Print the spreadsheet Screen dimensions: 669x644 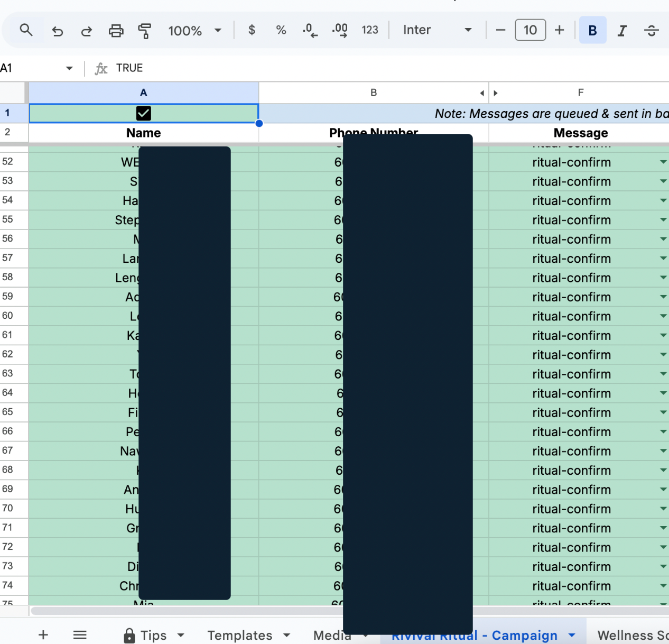[x=116, y=31]
